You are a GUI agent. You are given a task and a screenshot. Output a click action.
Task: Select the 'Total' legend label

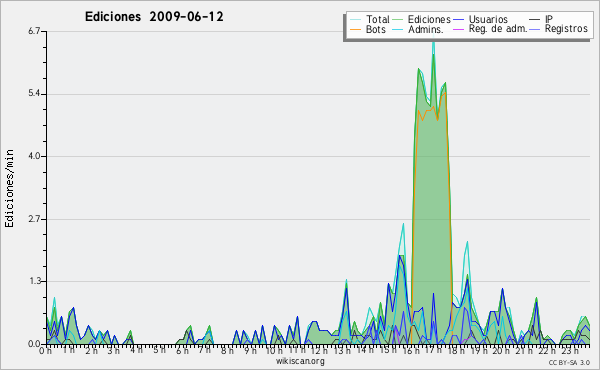click(377, 19)
